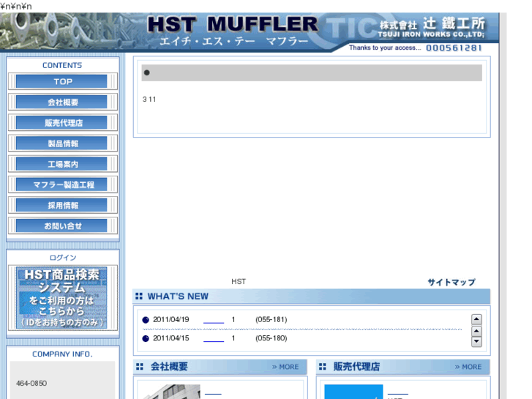Open お問い合せ menu item
Screen dimensions: 532x399
[63, 225]
